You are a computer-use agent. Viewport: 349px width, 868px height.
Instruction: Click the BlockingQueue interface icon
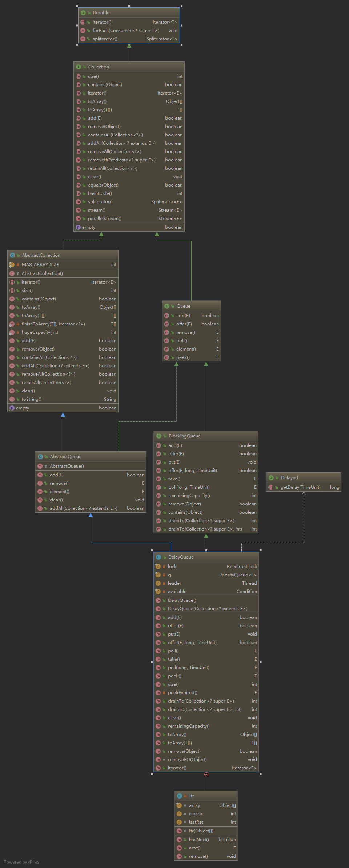click(159, 436)
